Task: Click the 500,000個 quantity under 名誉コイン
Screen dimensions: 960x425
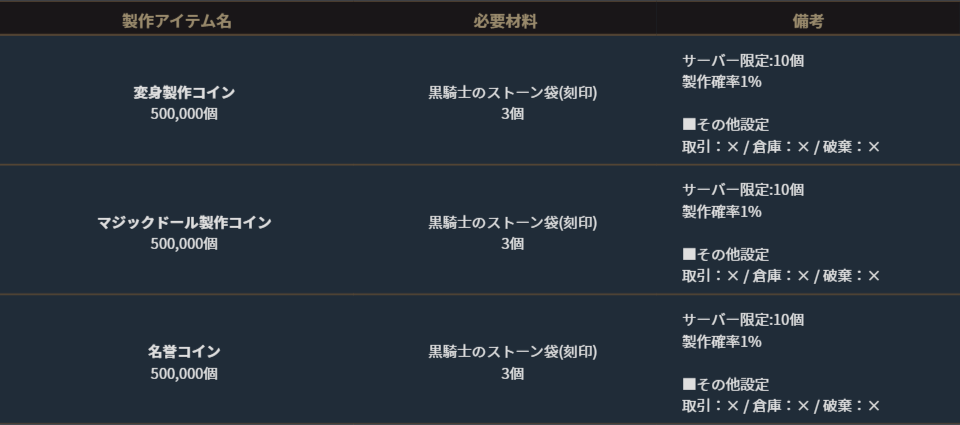Action: pyautogui.click(x=183, y=374)
